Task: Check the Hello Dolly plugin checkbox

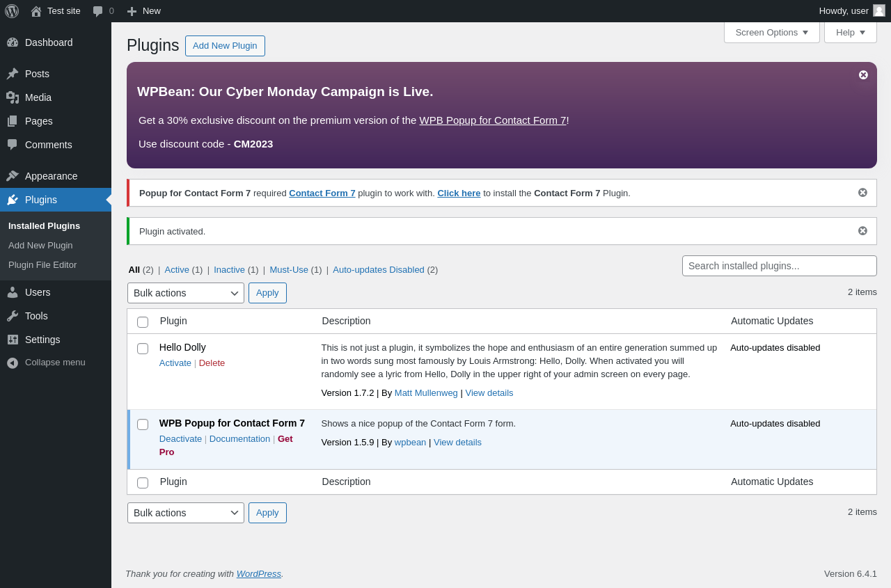Action: [x=143, y=349]
